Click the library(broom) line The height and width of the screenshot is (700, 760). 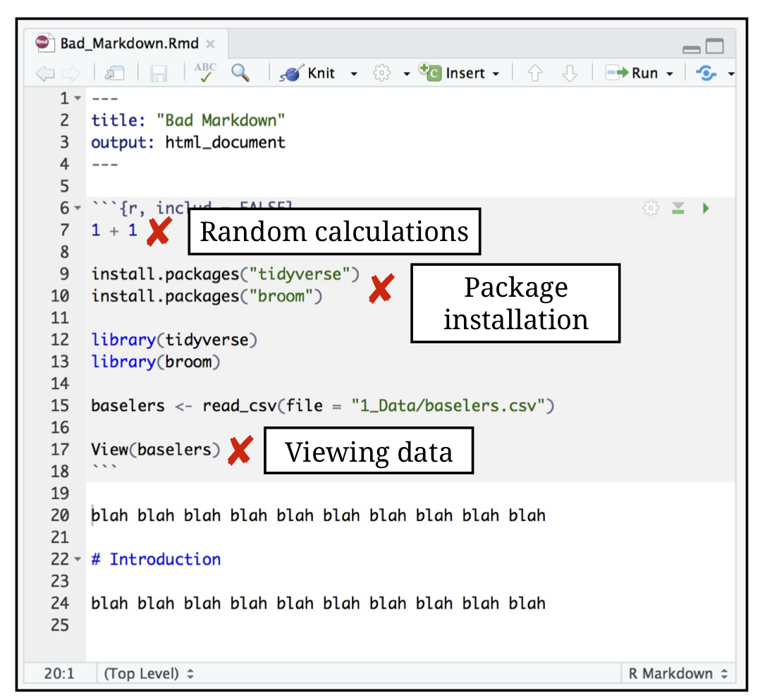click(x=156, y=362)
